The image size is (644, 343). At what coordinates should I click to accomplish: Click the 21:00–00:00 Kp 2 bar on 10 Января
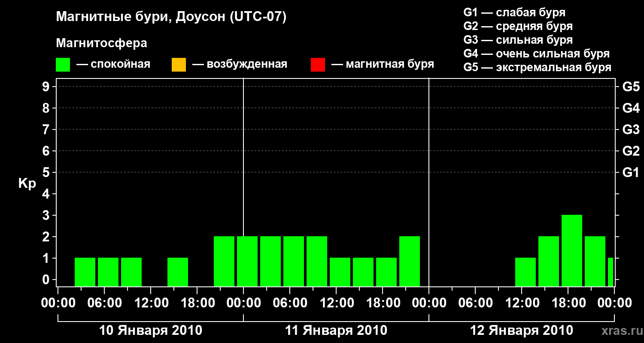(224, 261)
